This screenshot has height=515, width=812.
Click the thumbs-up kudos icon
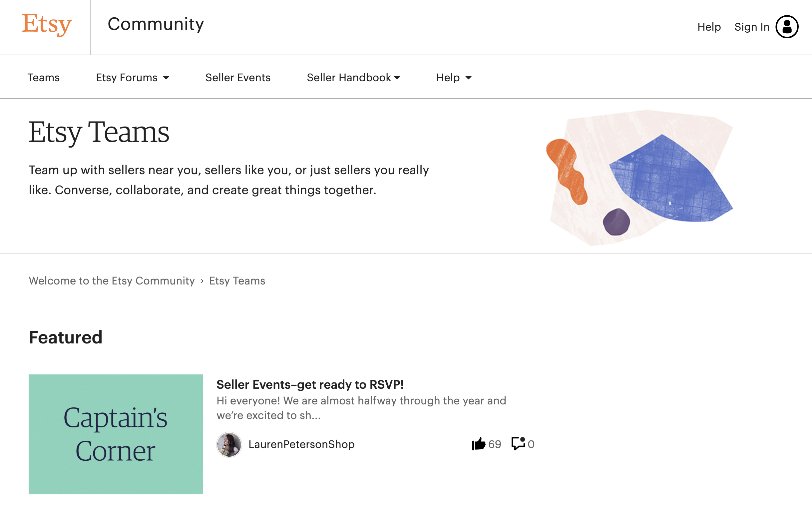pos(479,444)
